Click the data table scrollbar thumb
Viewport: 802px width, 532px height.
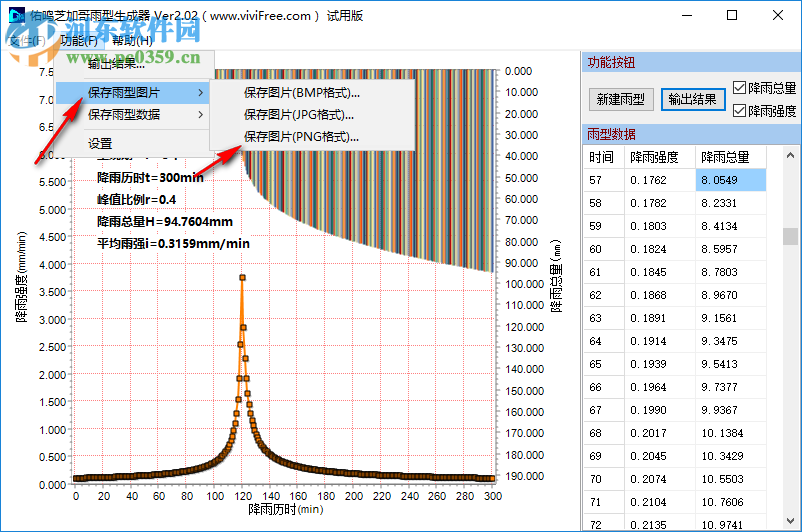(x=790, y=236)
